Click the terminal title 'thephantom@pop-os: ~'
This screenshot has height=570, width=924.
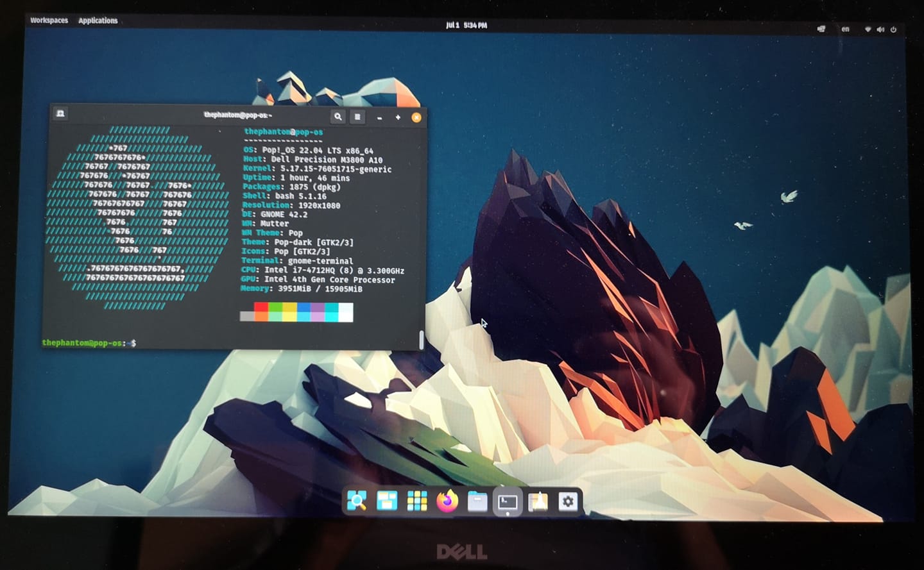pyautogui.click(x=238, y=115)
